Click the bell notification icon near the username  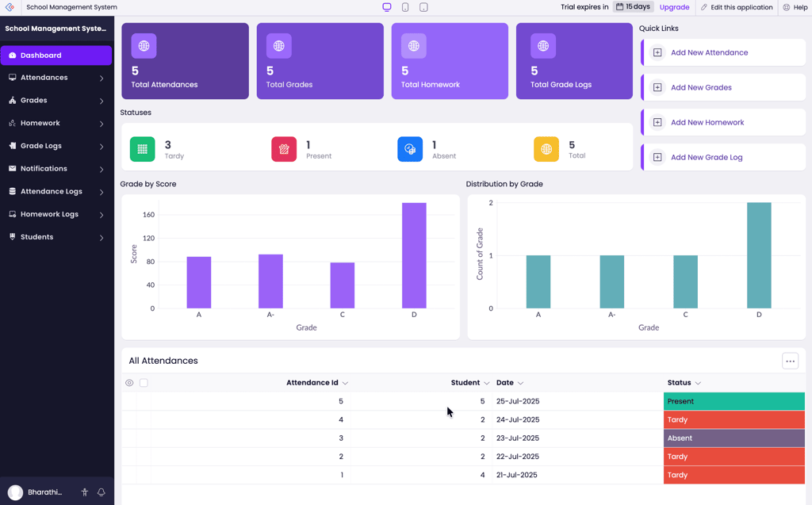tap(101, 492)
